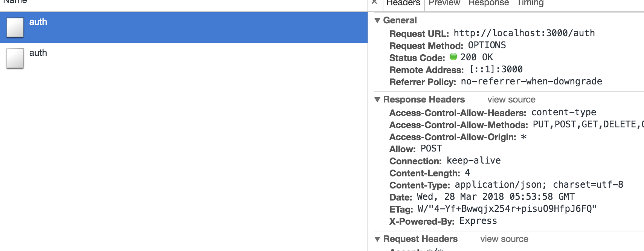
Task: Collapse the General section
Action: click(x=377, y=20)
